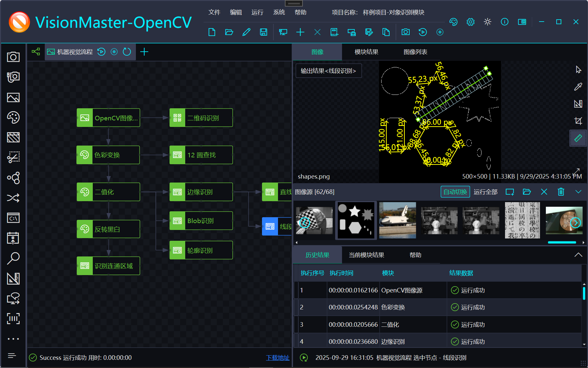Open the info icon at top right

[504, 22]
